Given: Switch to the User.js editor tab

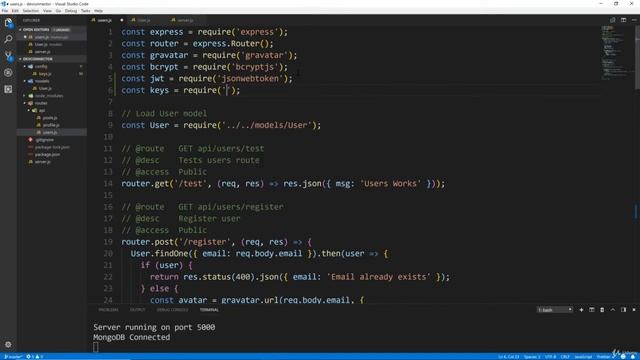Looking at the screenshot, I should tap(147, 20).
